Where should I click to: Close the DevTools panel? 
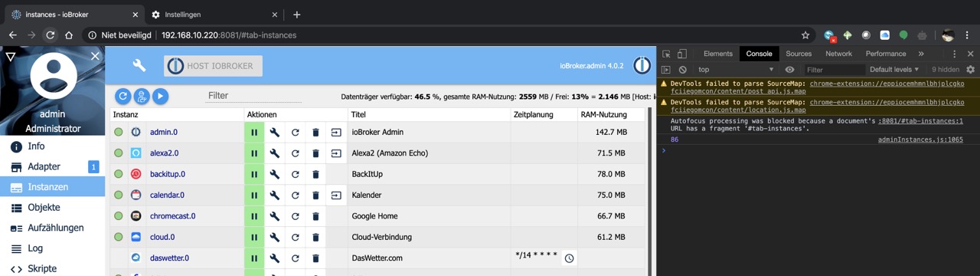[970, 54]
